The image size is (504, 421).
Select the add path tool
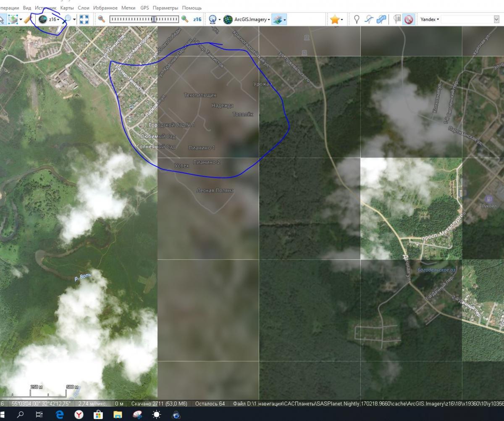tap(369, 19)
